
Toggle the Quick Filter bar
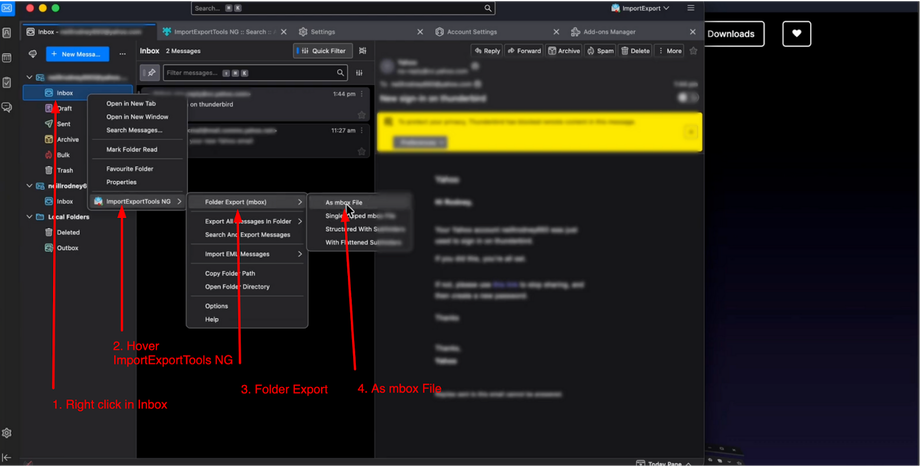tap(323, 51)
